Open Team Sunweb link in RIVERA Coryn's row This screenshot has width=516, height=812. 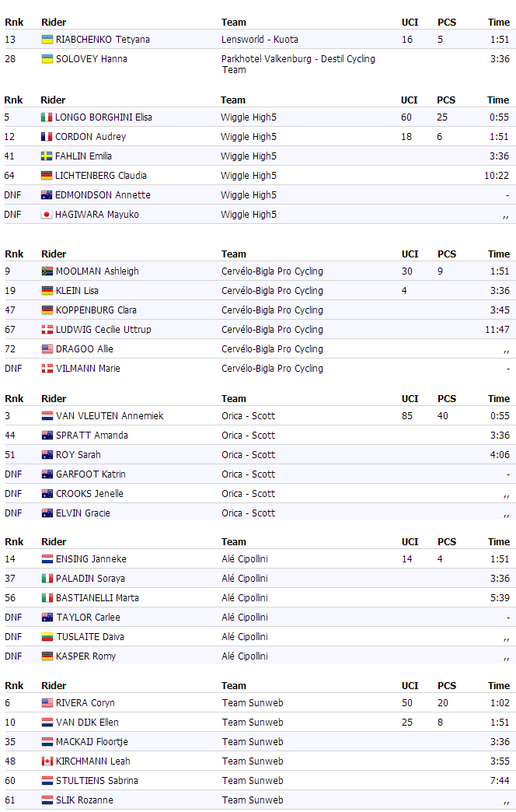coord(253,703)
